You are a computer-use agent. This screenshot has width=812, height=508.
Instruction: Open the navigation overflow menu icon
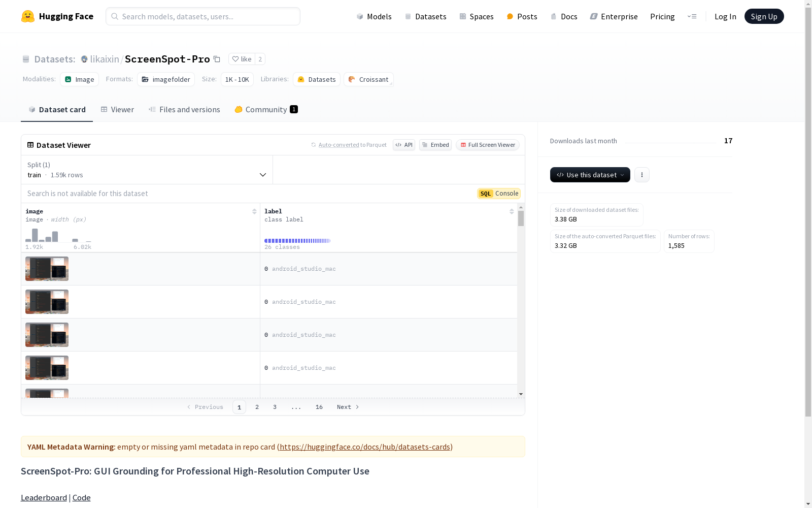(692, 16)
